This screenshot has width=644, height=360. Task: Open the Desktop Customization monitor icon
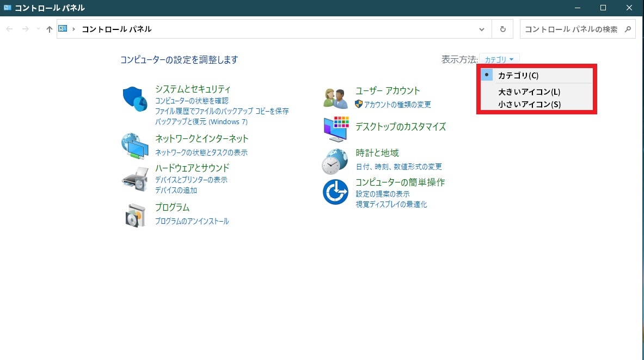[x=336, y=129]
